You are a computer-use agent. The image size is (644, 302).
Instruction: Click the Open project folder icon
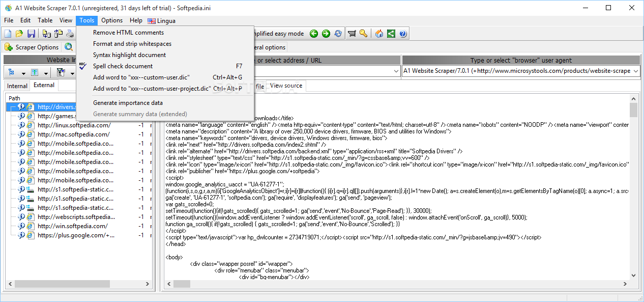[x=19, y=34]
